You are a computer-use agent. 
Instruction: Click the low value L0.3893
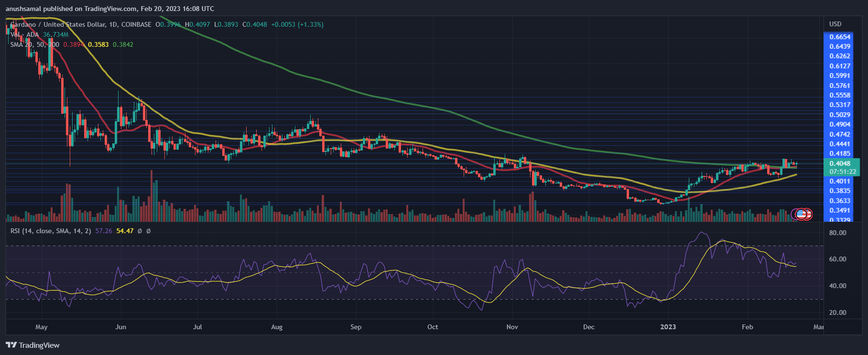[x=226, y=24]
